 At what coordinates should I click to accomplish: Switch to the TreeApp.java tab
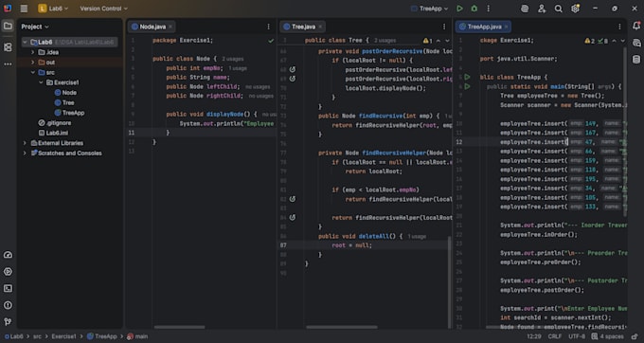coord(484,27)
